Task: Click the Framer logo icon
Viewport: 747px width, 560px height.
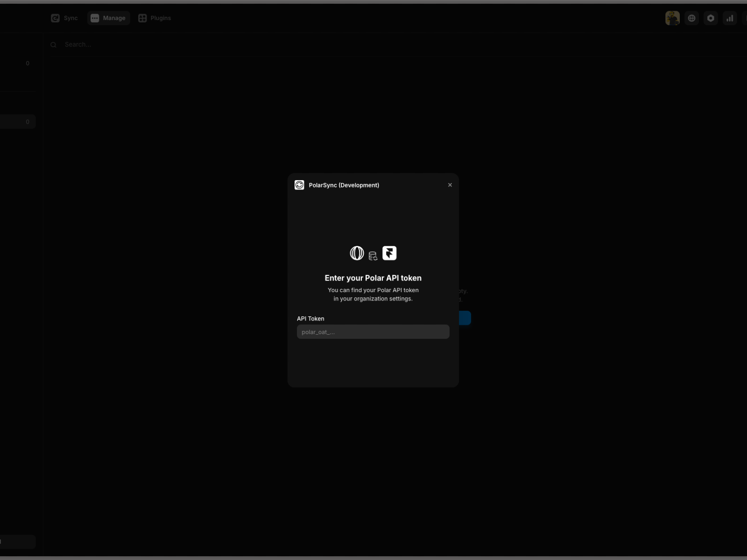Action: (x=389, y=253)
